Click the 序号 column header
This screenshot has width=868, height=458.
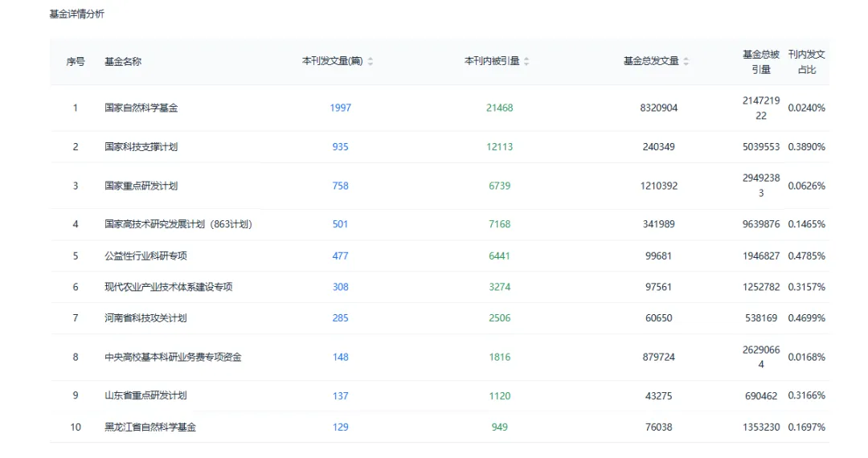coord(76,61)
